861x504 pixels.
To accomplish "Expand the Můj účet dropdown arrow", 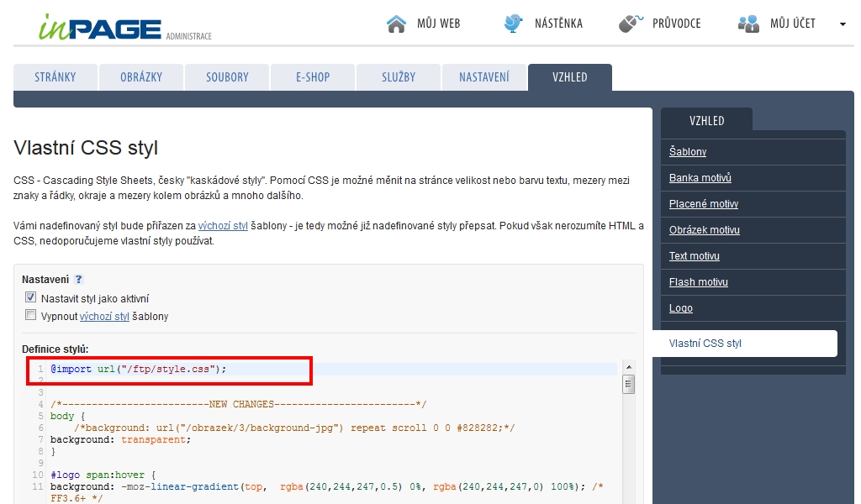I will pyautogui.click(x=843, y=24).
